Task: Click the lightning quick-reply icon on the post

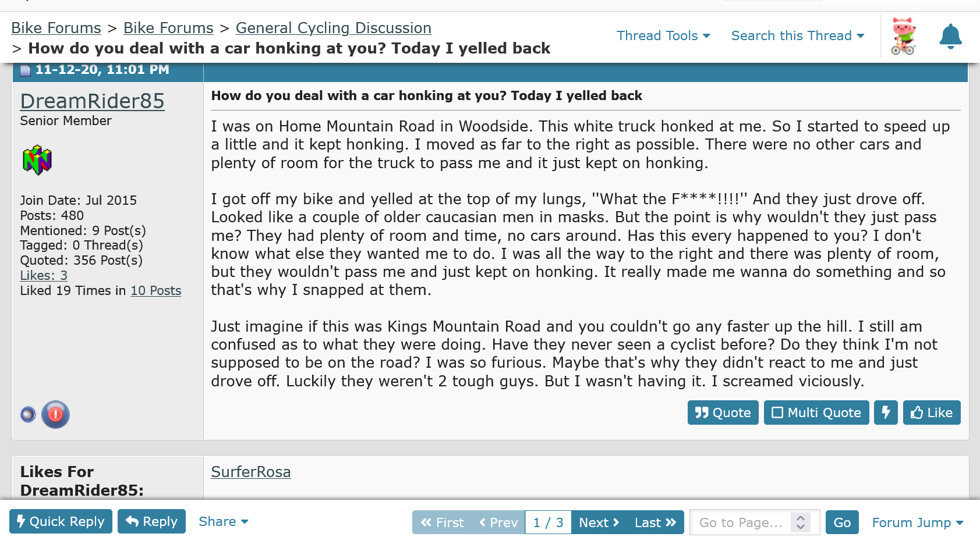Action: point(886,413)
